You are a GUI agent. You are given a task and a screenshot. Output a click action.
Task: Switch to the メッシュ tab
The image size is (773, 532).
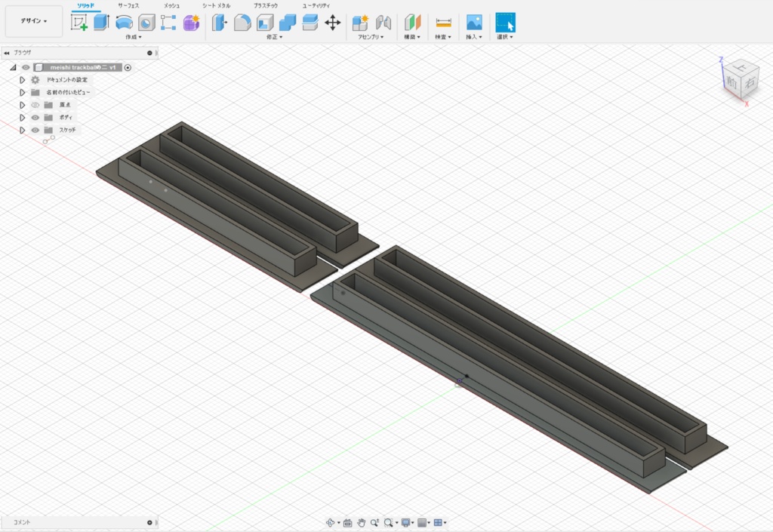point(171,5)
